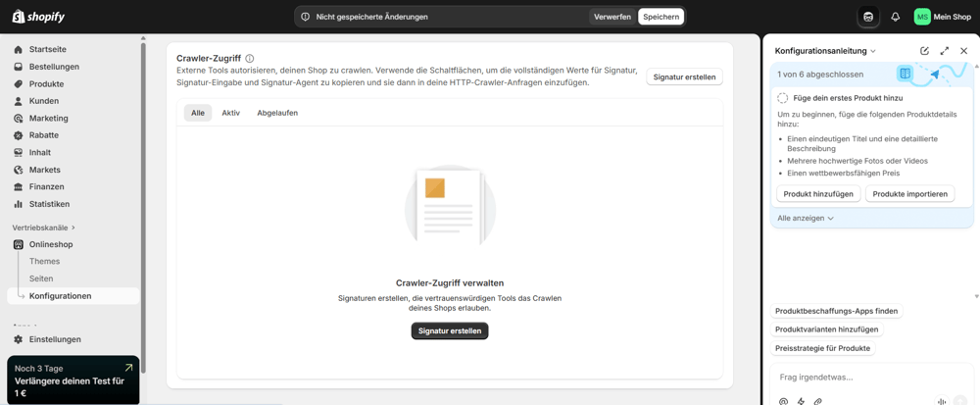Screen dimensions: 980x405
Task: Open the lightning-bolt shortcuts icon in chat
Action: 801,401
